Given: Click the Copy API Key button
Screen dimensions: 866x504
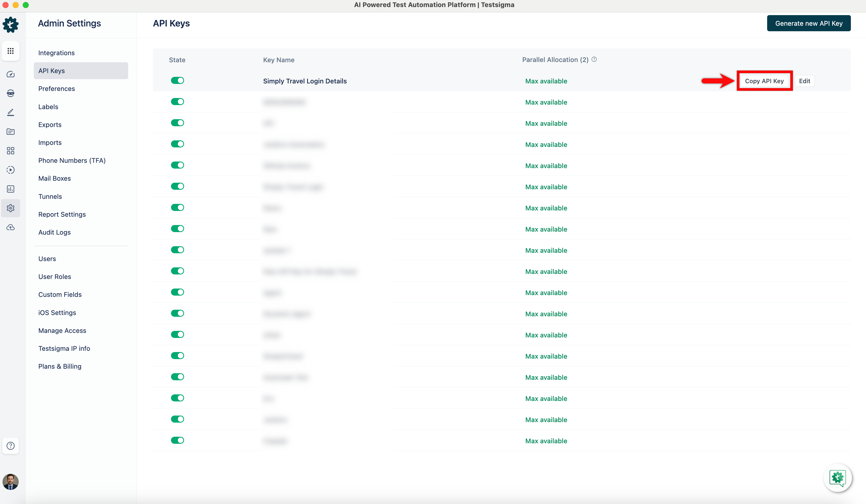Looking at the screenshot, I should point(764,81).
